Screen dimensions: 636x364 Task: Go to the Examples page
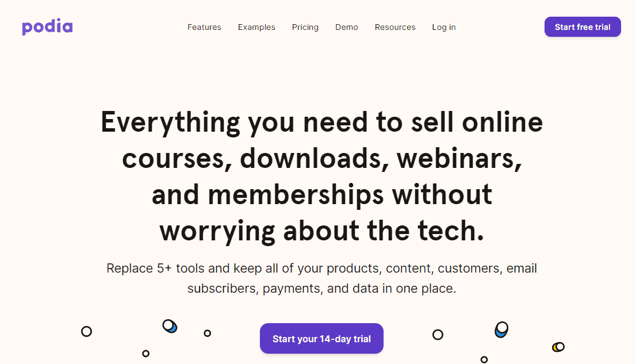(x=256, y=27)
